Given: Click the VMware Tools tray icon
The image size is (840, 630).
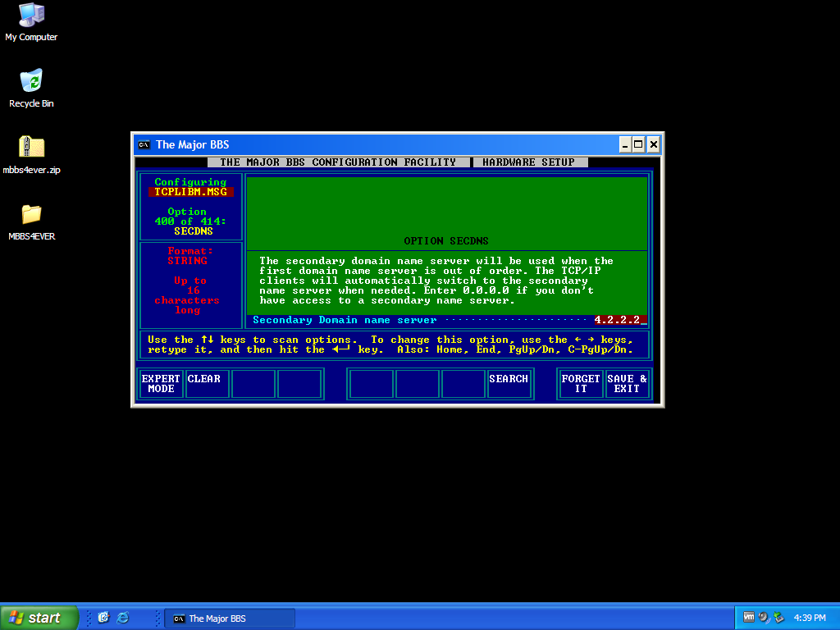Looking at the screenshot, I should (748, 618).
